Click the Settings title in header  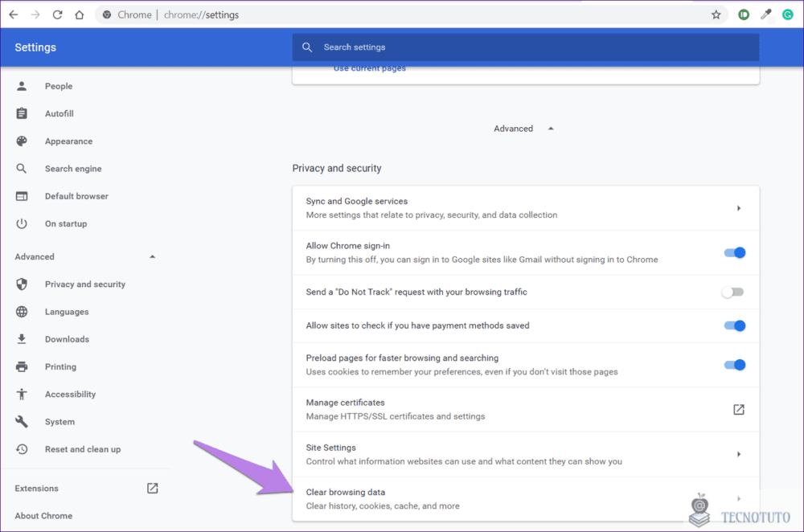[35, 47]
